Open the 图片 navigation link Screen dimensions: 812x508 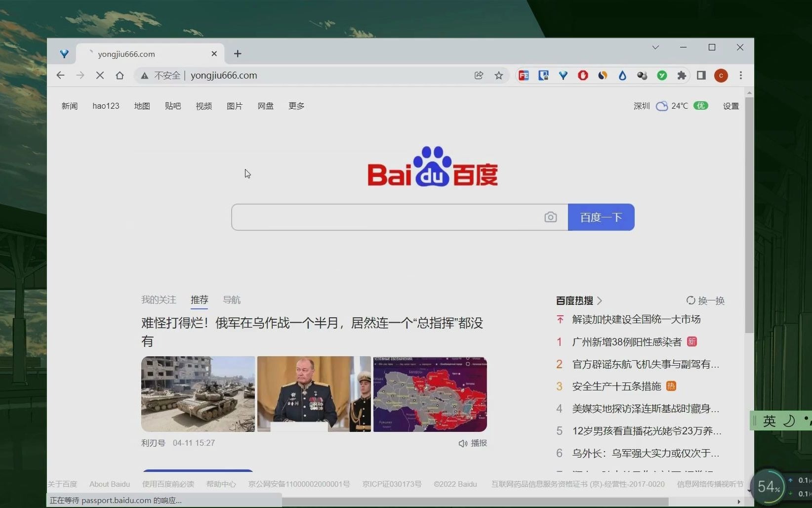point(235,106)
